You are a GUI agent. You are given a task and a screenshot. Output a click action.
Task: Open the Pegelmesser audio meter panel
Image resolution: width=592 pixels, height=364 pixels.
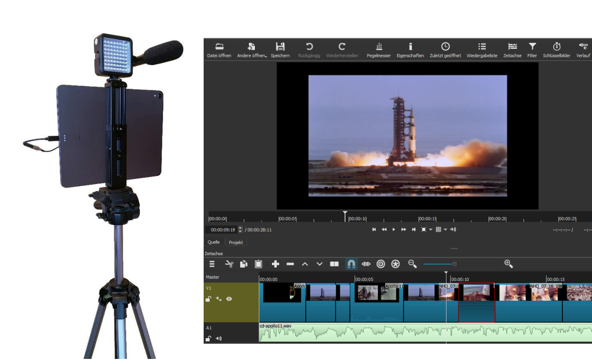coord(379,49)
